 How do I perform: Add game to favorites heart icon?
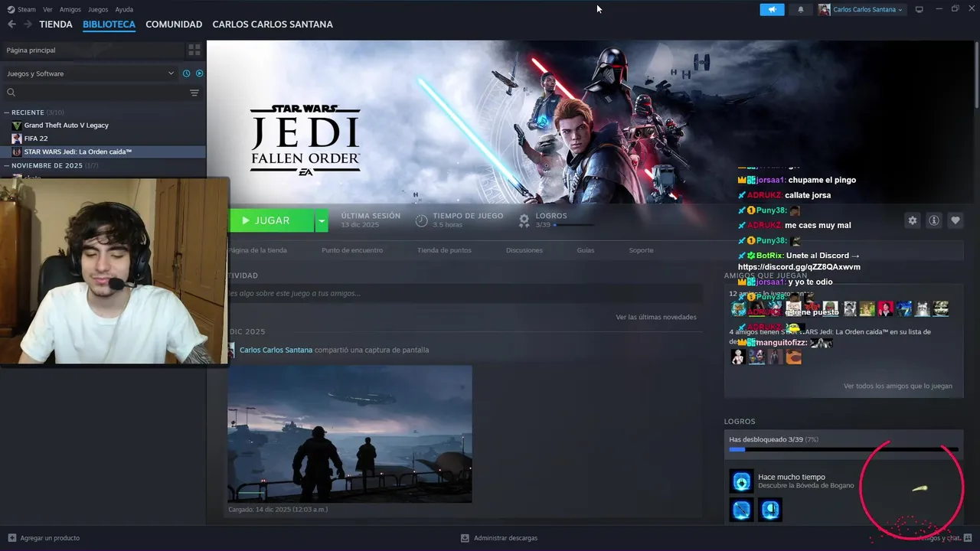[x=955, y=220]
